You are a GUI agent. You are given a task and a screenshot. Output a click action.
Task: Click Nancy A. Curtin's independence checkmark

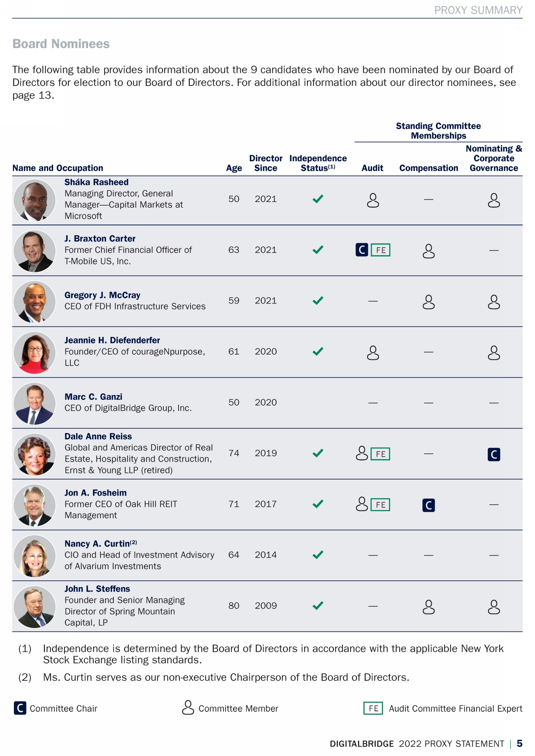318,555
